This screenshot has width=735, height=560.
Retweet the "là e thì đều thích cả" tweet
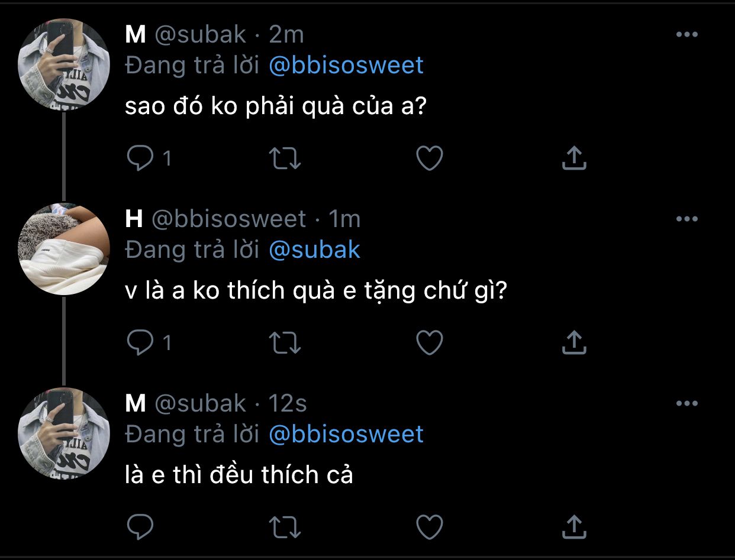coord(285,527)
